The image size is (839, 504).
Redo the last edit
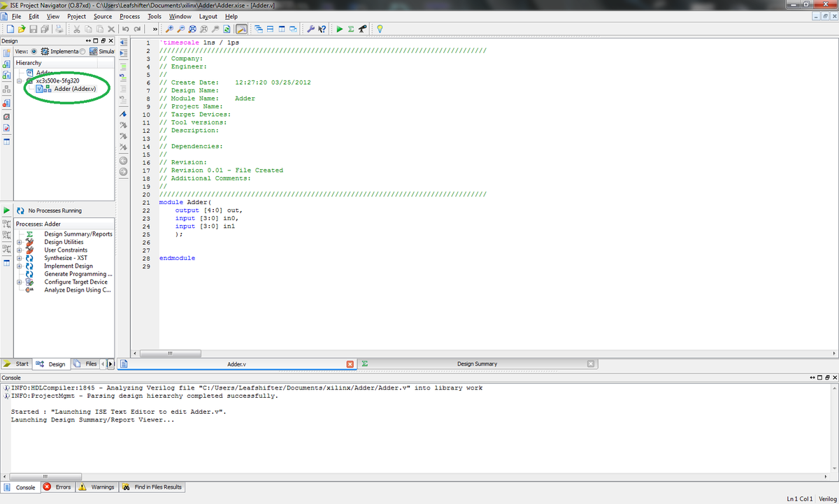tap(136, 29)
